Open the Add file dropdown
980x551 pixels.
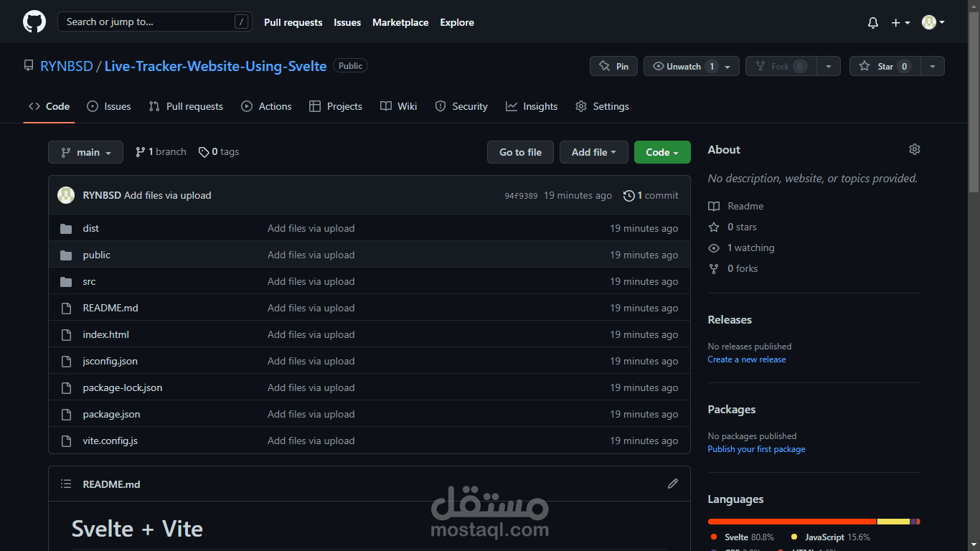[594, 152]
